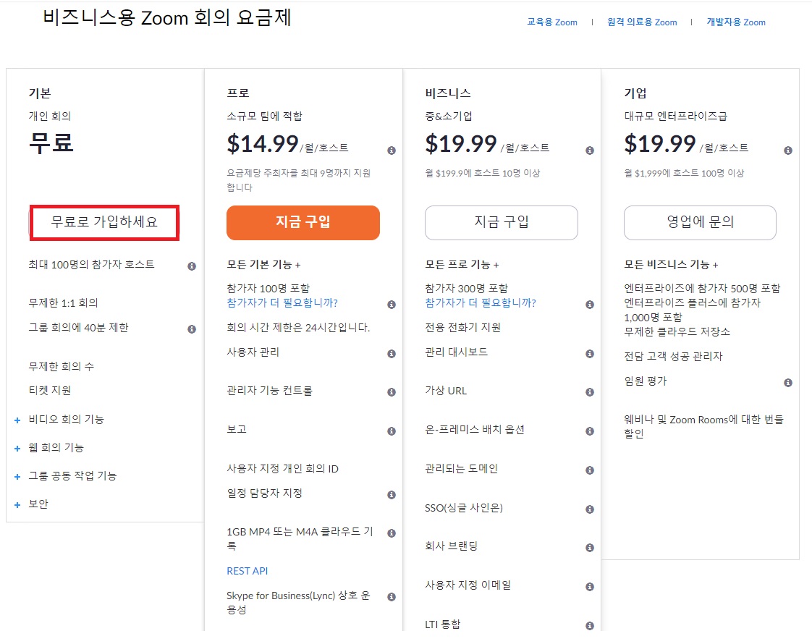Screen dimensions: 812x644
Task: Open info icon for 사용자 관리
Action: 392,354
